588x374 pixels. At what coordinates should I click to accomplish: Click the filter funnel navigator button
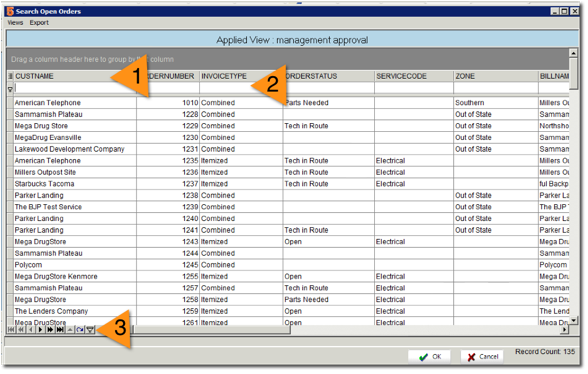(90, 330)
